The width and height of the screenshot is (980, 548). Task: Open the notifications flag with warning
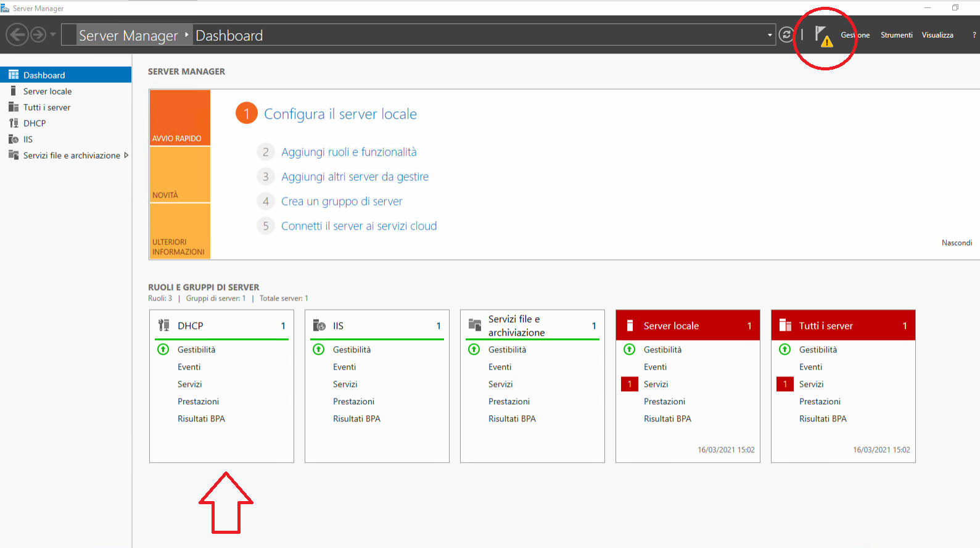[x=823, y=36]
